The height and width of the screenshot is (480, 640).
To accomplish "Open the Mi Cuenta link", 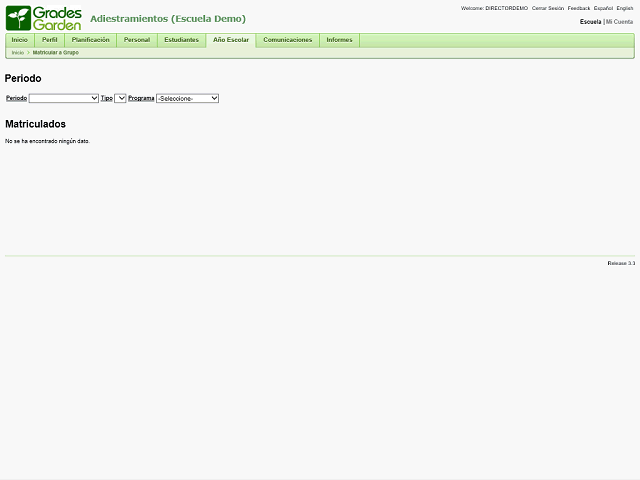I will coord(620,22).
